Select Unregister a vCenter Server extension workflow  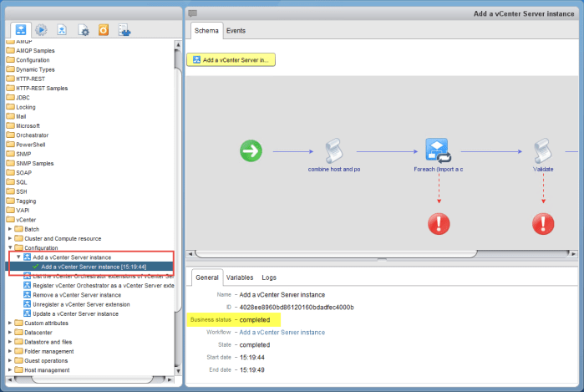[81, 304]
